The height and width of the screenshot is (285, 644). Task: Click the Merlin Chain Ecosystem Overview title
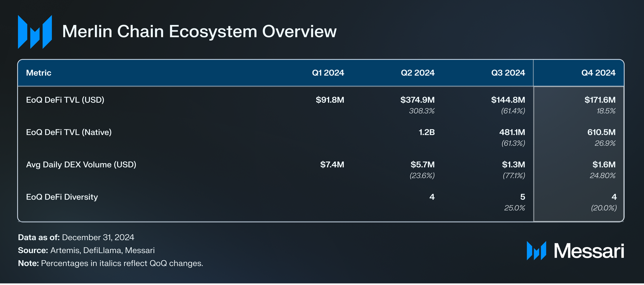(199, 32)
